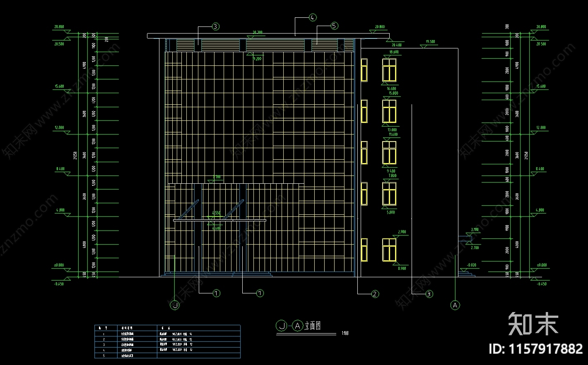Screen dimensions: 588x365
Task: Click callout bubble number 2 below the elevation
Action: point(375,294)
